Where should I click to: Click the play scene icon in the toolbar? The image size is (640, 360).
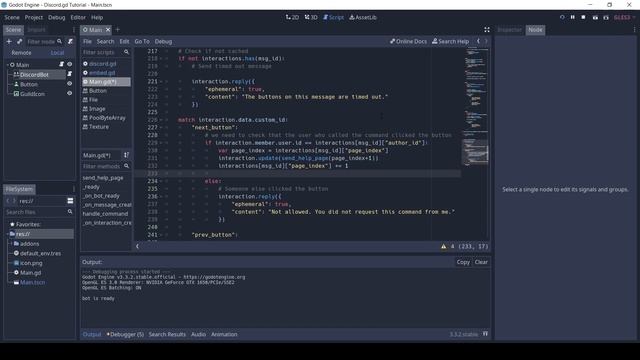click(x=595, y=18)
